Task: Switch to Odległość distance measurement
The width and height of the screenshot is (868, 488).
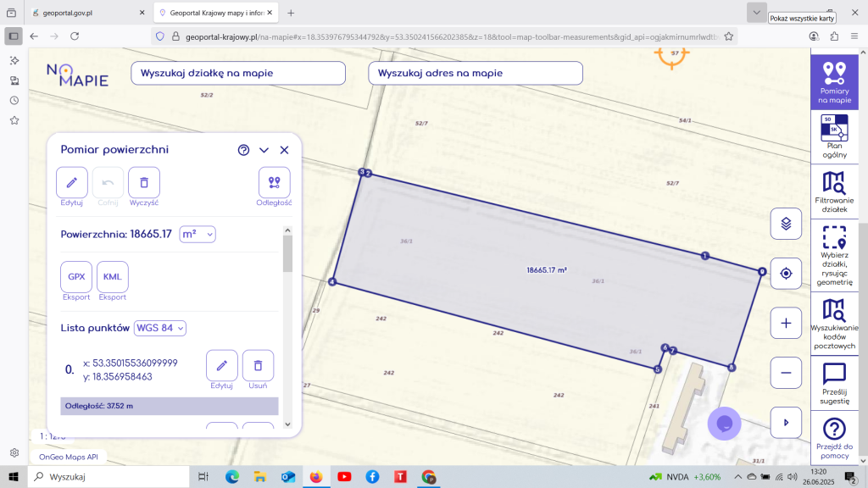Action: point(274,182)
